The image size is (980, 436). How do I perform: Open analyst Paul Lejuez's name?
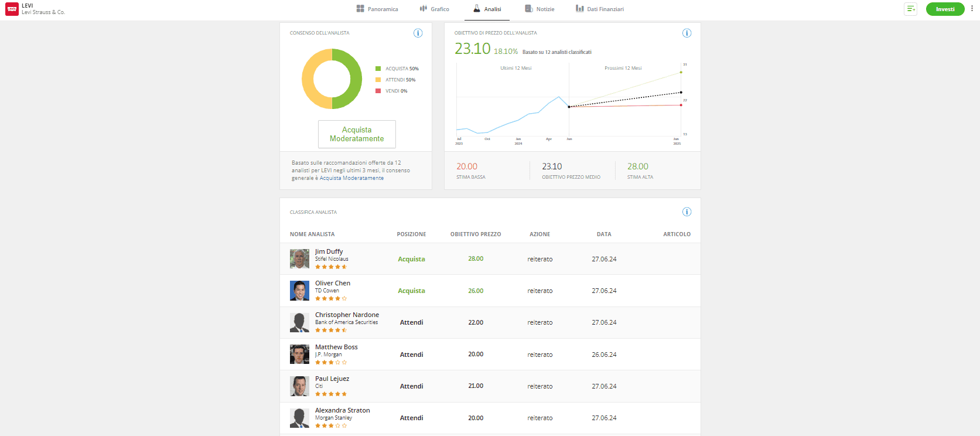332,379
